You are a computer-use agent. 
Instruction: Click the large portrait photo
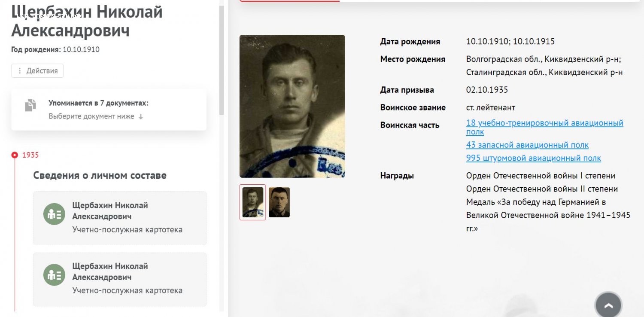tap(292, 106)
